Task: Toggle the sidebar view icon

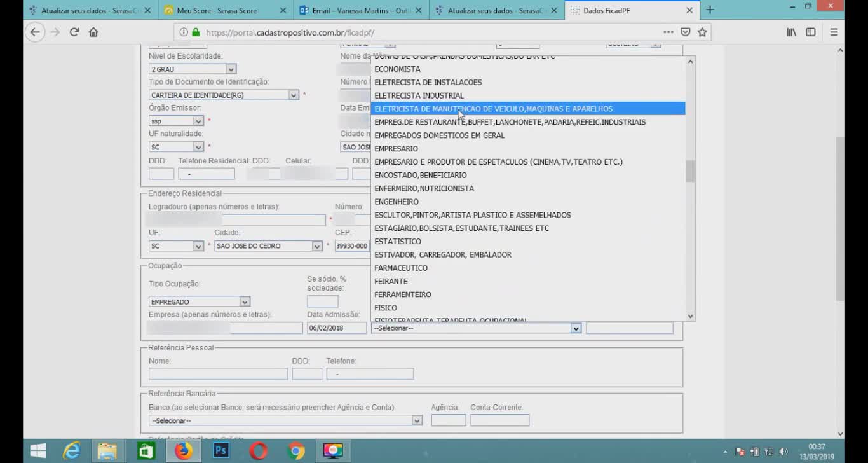Action: [x=811, y=32]
